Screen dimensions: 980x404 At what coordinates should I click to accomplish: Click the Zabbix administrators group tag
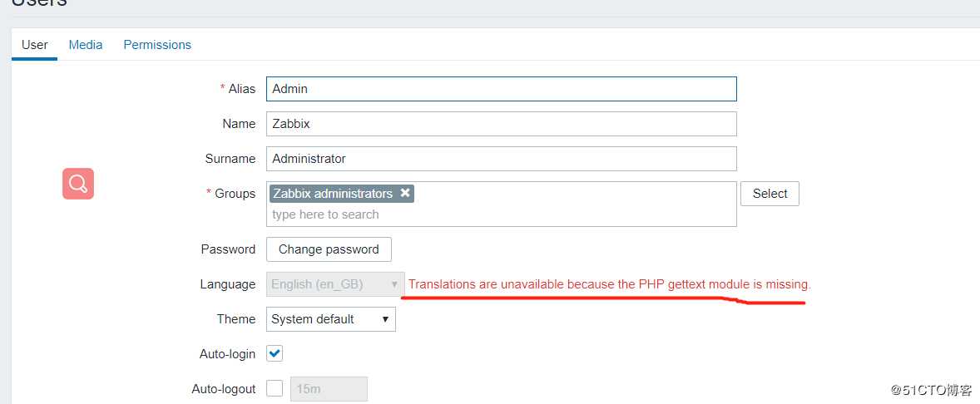coord(333,194)
